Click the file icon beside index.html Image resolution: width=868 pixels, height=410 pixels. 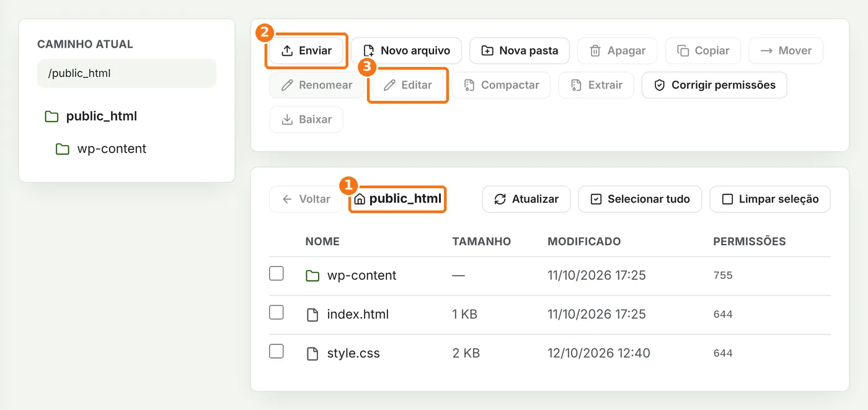(x=313, y=315)
